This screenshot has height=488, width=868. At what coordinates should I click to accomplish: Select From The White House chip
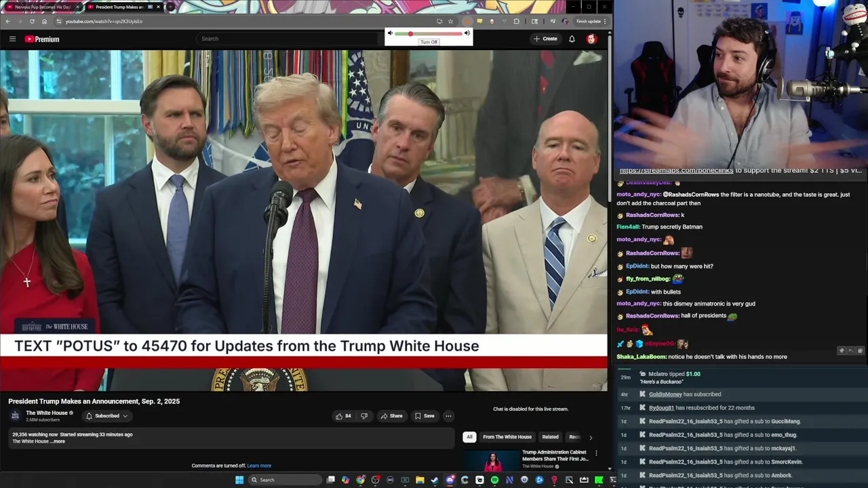pos(507,437)
